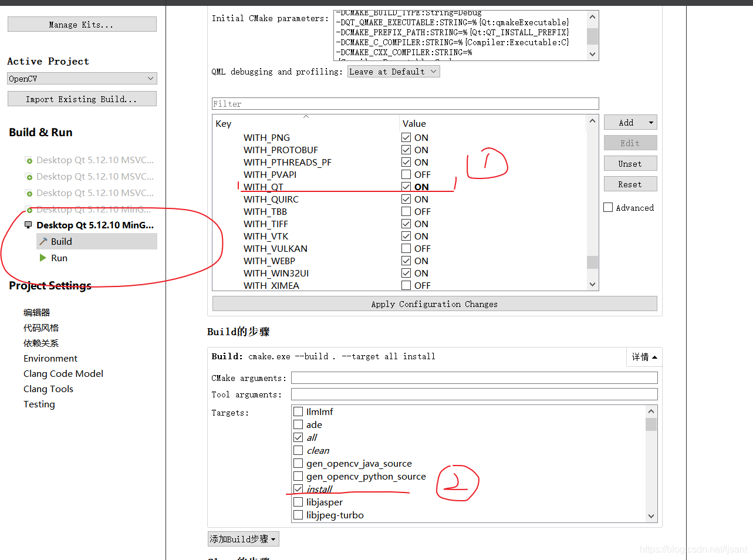Toggle the WITH_PNG checkbox
This screenshot has height=560, width=753.
(406, 137)
